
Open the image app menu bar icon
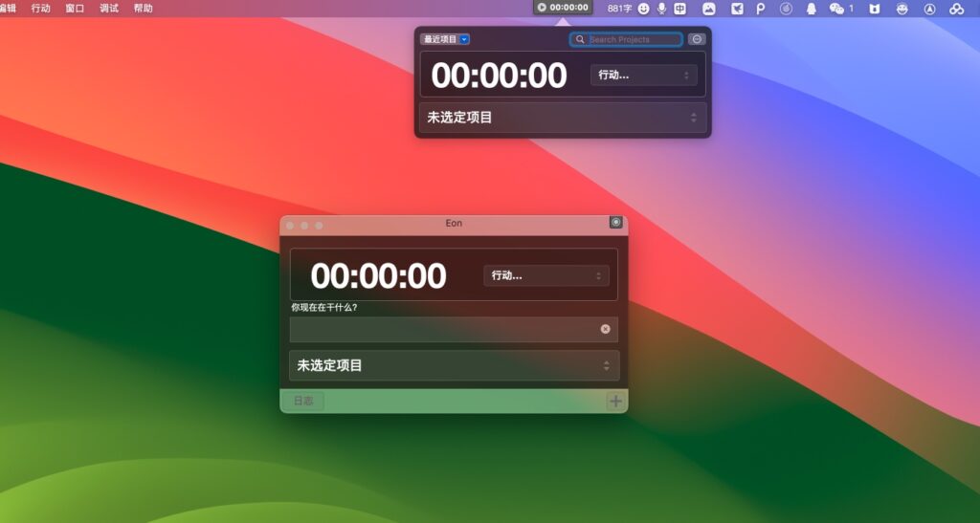click(709, 8)
